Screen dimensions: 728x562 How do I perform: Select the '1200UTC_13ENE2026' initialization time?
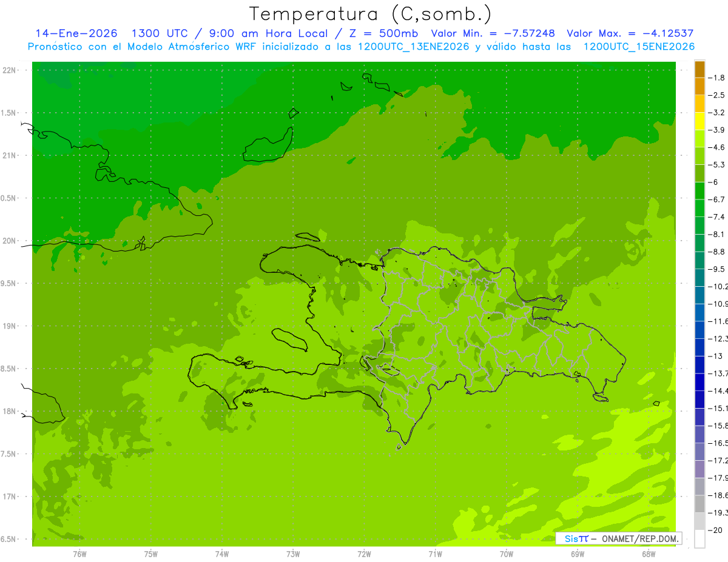tap(414, 47)
